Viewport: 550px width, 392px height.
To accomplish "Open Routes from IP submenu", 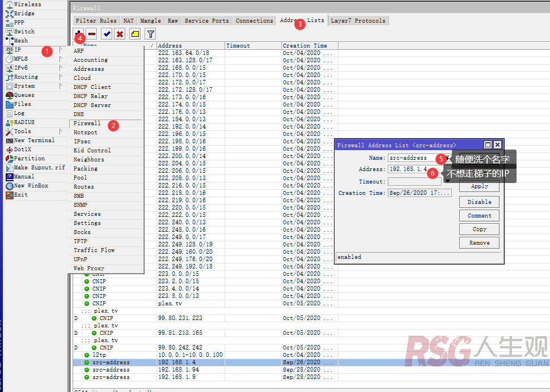I will (106, 187).
